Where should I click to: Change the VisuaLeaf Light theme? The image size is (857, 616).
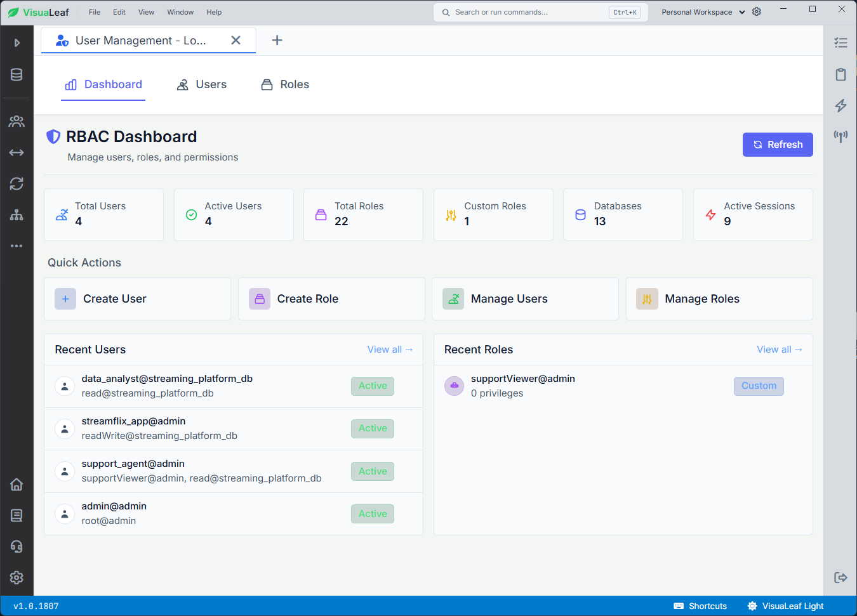tap(785, 606)
